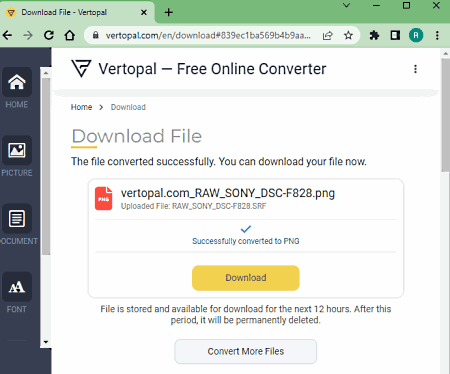Follow the Home breadcrumb link

click(81, 107)
